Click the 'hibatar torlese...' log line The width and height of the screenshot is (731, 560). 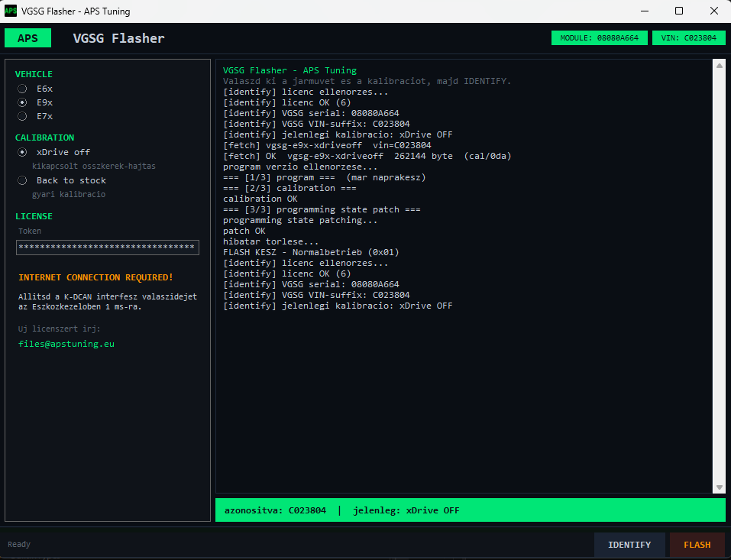point(271,241)
